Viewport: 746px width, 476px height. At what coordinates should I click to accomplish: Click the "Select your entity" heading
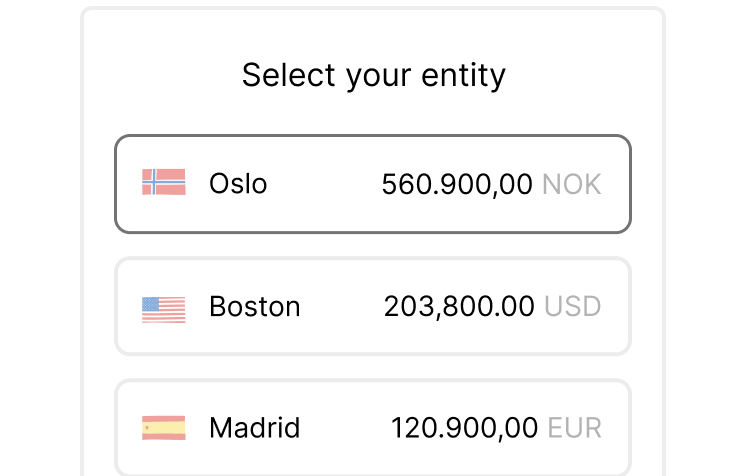373,75
